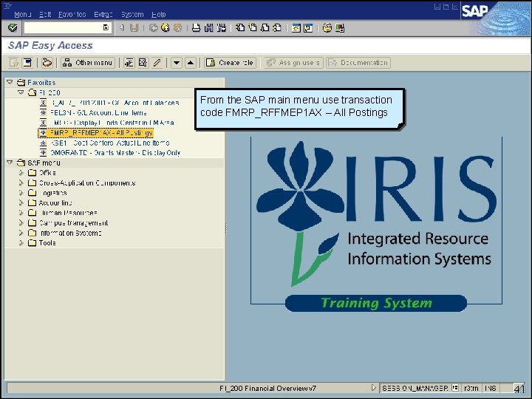
Task: Open SAP Business Workplace icon
Action: [x=47, y=62]
